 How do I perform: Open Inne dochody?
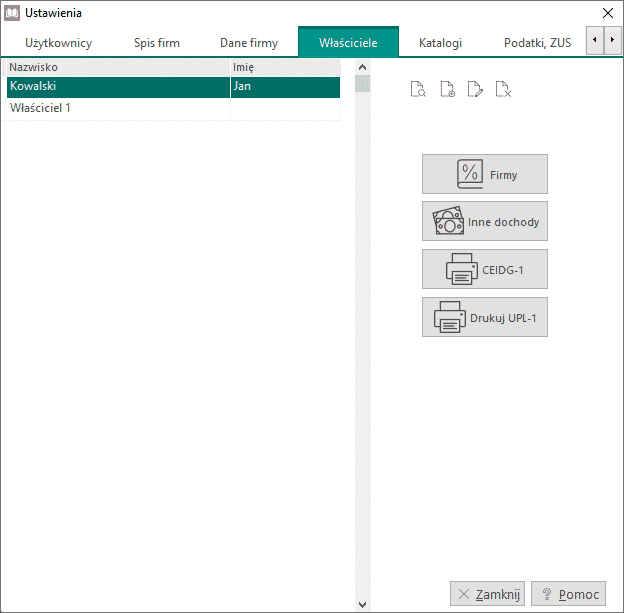click(x=485, y=221)
